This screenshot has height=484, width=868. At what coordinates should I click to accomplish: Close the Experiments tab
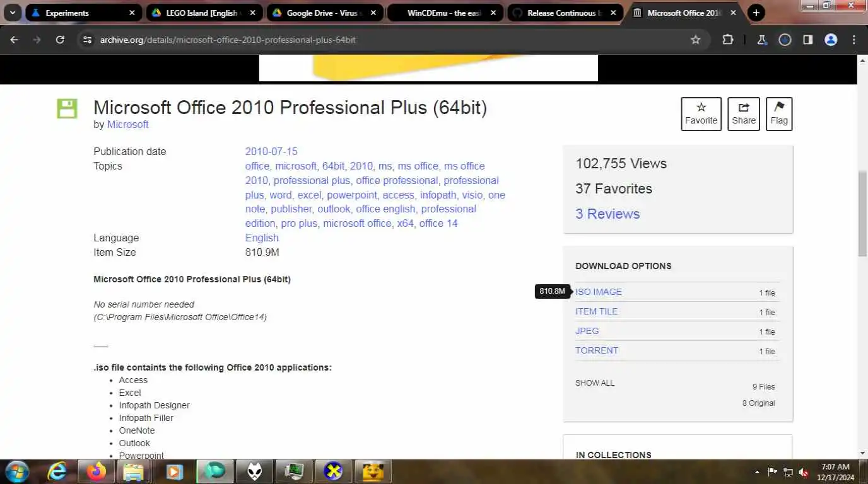tap(132, 13)
